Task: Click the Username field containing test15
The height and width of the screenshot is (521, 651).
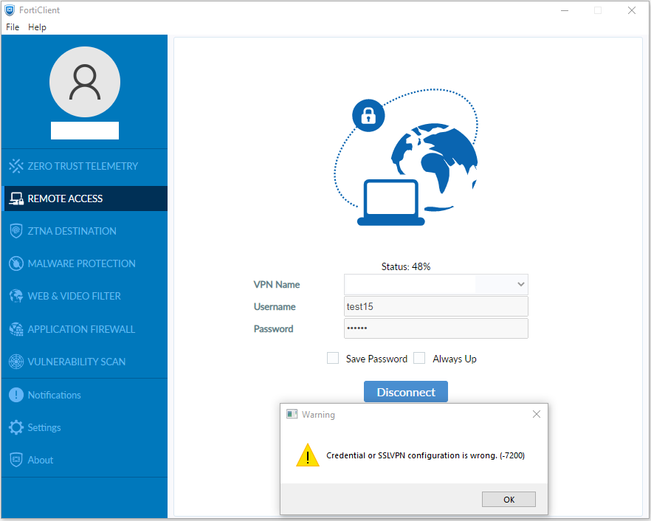Action: pos(436,306)
